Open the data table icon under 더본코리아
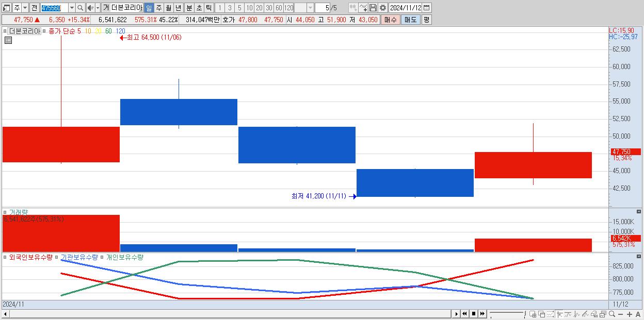 [8, 40]
